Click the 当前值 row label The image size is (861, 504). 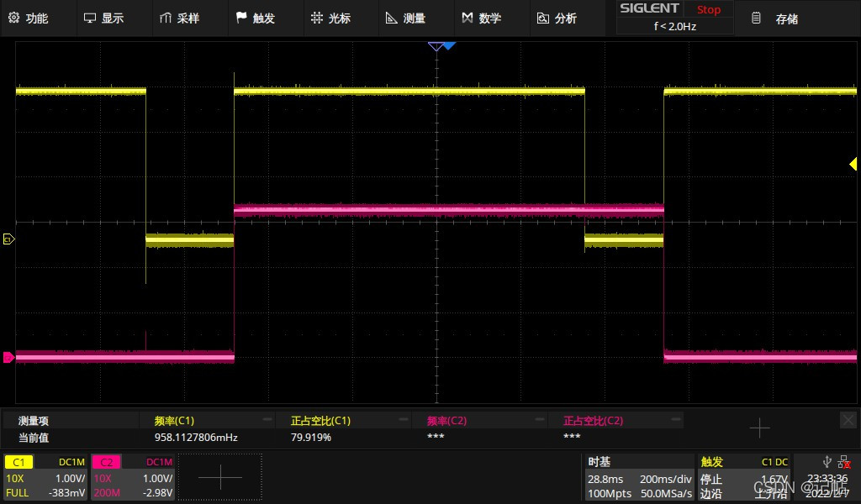34,438
